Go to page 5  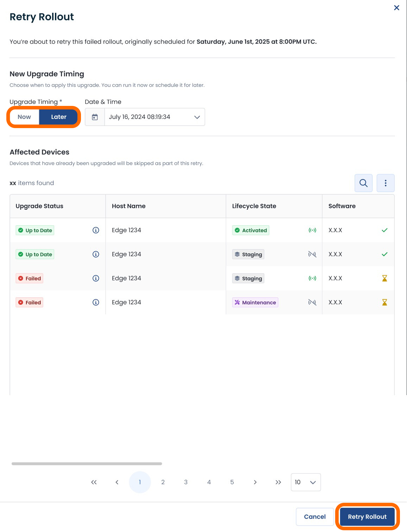pyautogui.click(x=232, y=482)
